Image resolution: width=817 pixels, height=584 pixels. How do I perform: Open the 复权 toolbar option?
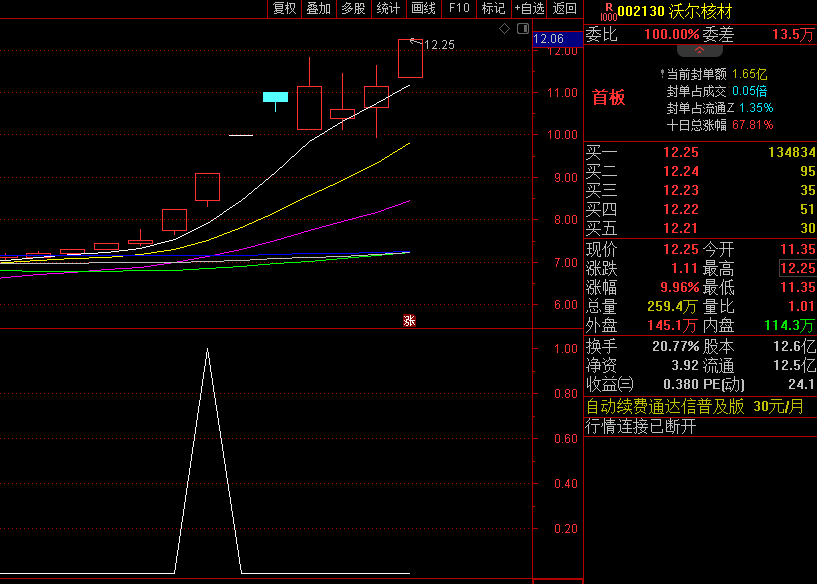tap(284, 8)
